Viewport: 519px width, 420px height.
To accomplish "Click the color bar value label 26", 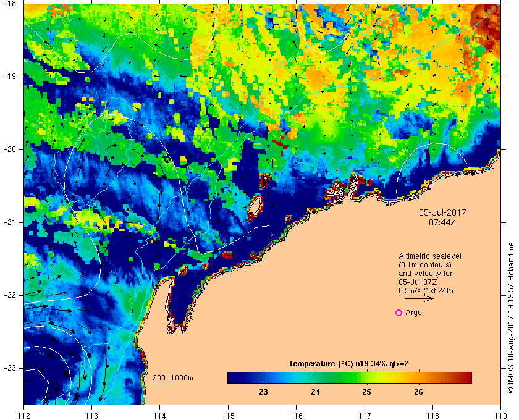I will [x=419, y=392].
